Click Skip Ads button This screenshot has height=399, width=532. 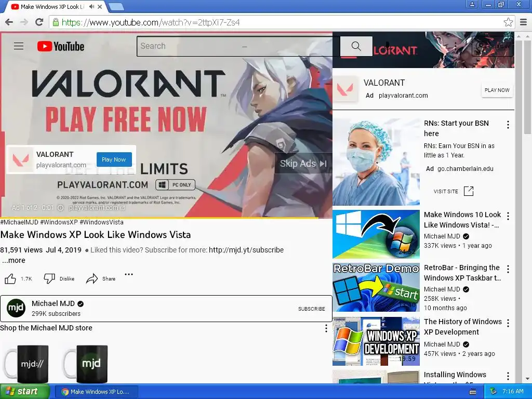pos(303,164)
